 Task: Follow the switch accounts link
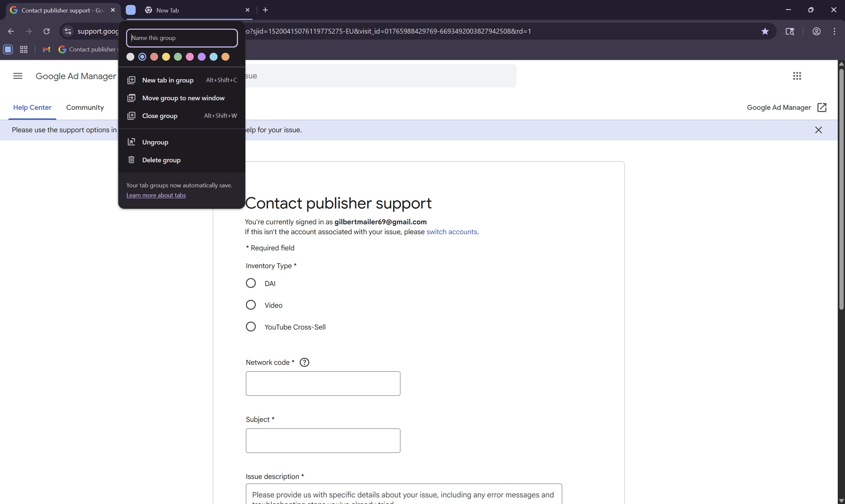(451, 232)
